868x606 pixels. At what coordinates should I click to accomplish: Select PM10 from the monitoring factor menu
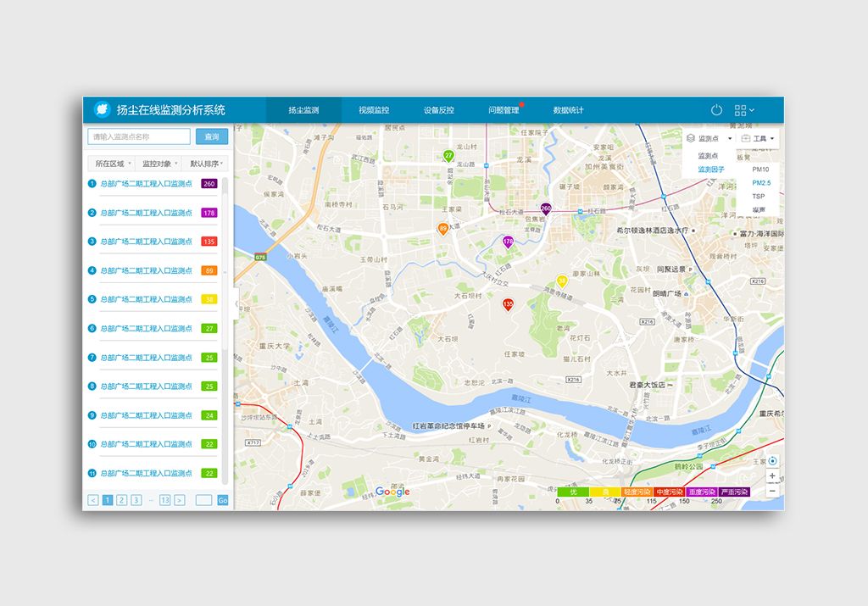(759, 170)
